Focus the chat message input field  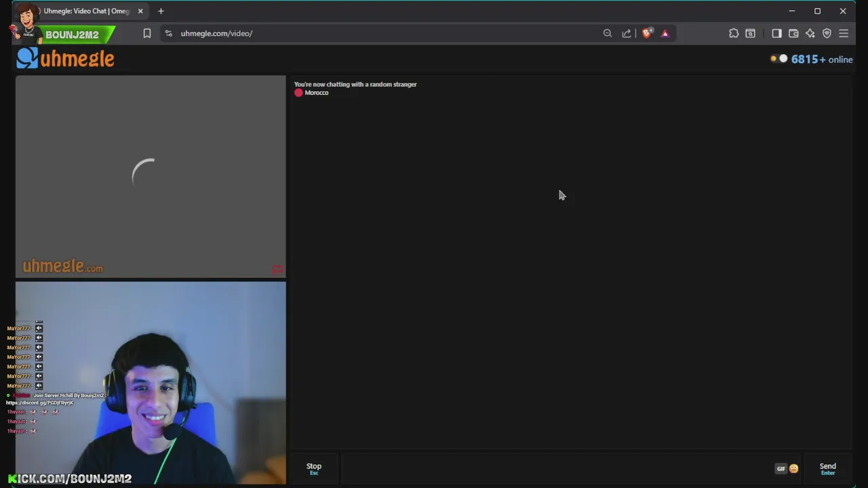556,468
